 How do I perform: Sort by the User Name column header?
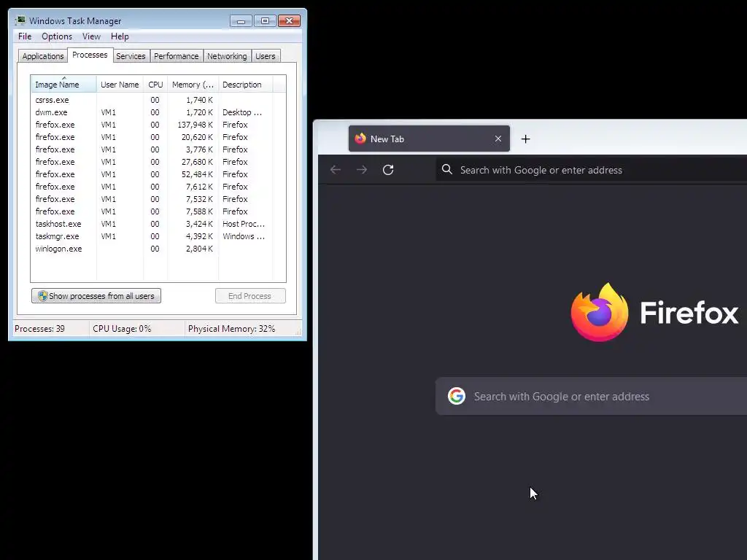pos(120,85)
